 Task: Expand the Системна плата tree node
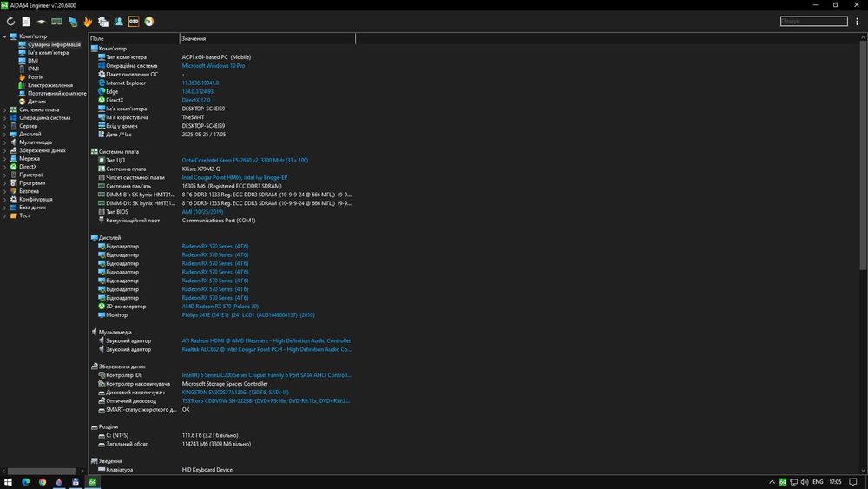pos(5,109)
